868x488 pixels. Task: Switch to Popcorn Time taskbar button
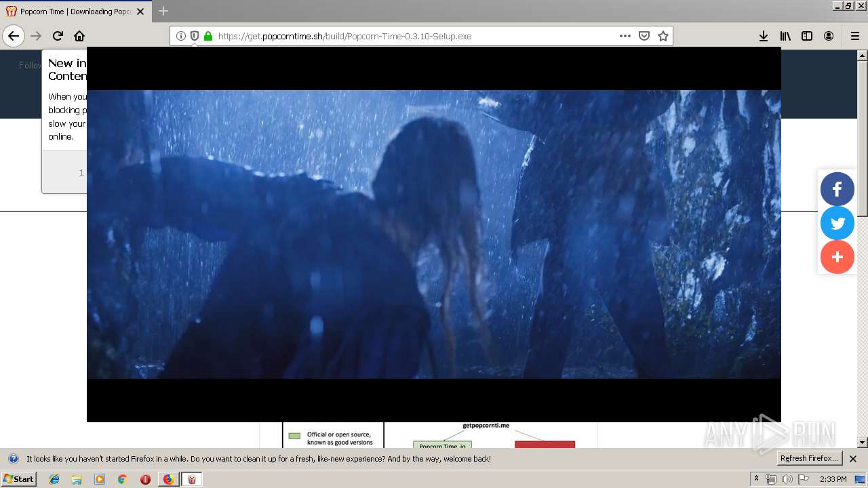click(x=192, y=479)
